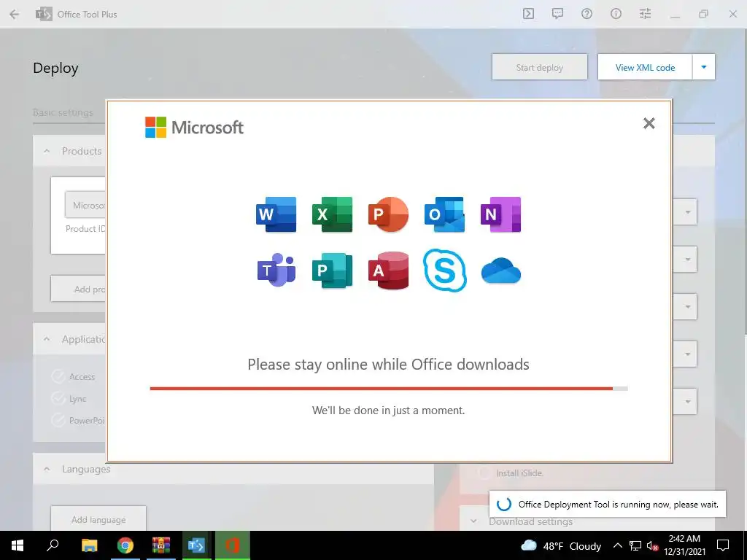The height and width of the screenshot is (560, 747).
Task: Open dropdown arrow next to View XML code
Action: tap(704, 67)
